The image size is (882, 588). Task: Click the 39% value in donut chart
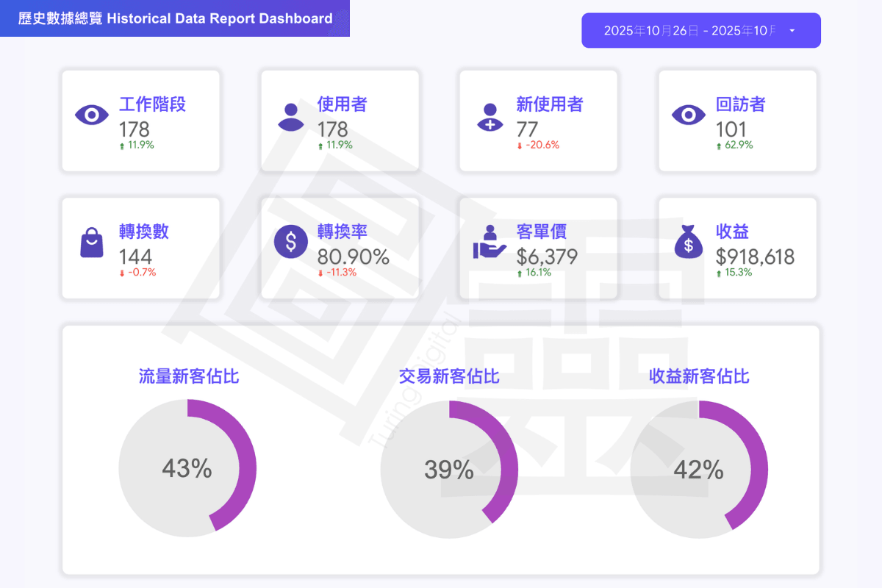[x=449, y=469]
